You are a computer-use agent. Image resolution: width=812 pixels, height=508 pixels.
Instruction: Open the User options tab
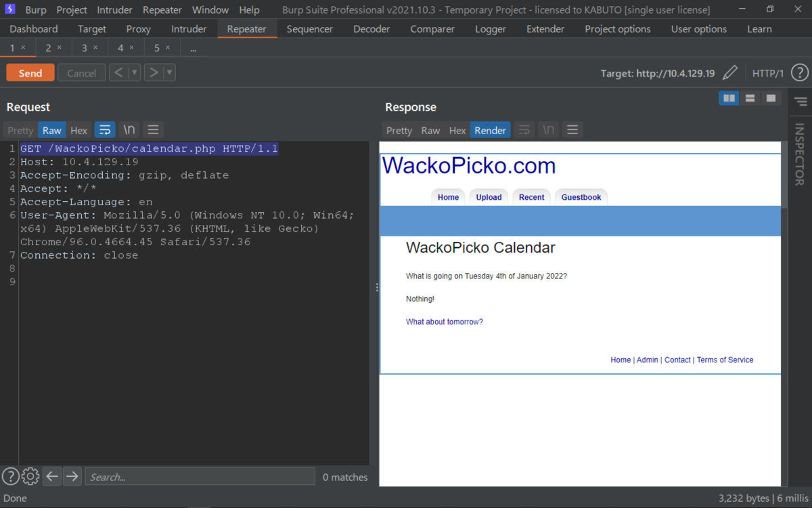pyautogui.click(x=699, y=29)
